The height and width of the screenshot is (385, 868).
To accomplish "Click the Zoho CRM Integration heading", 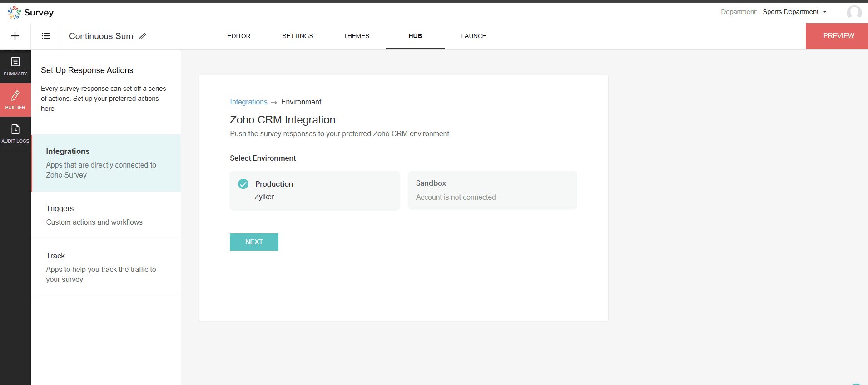I will (x=283, y=120).
